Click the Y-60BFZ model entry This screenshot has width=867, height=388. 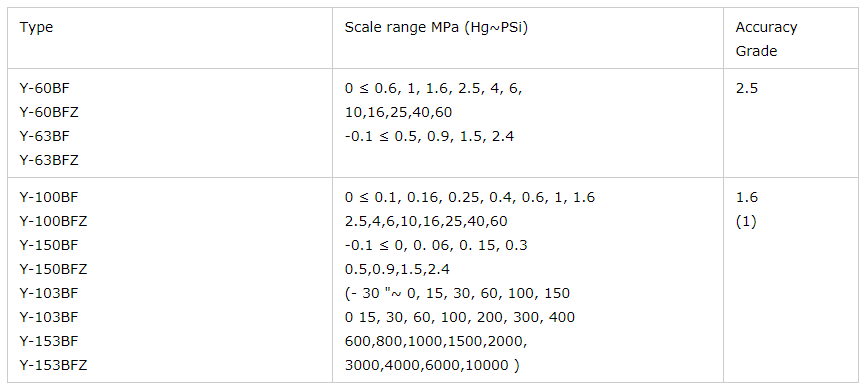click(x=49, y=112)
